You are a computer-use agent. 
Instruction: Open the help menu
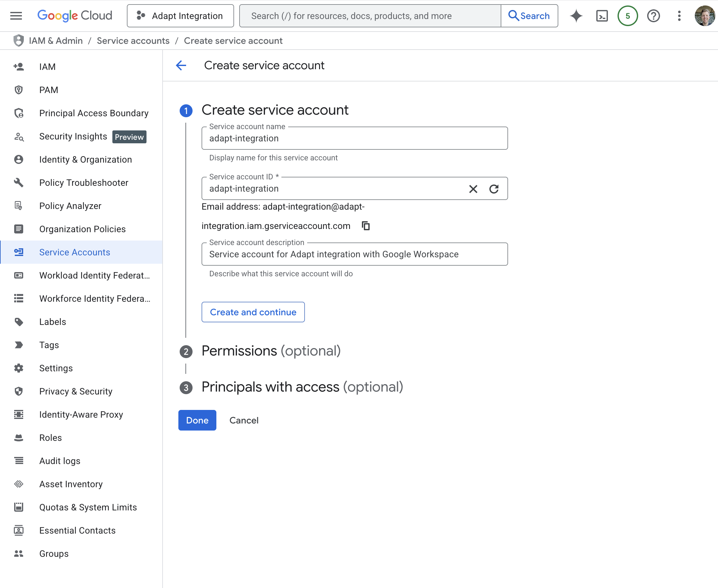(654, 15)
